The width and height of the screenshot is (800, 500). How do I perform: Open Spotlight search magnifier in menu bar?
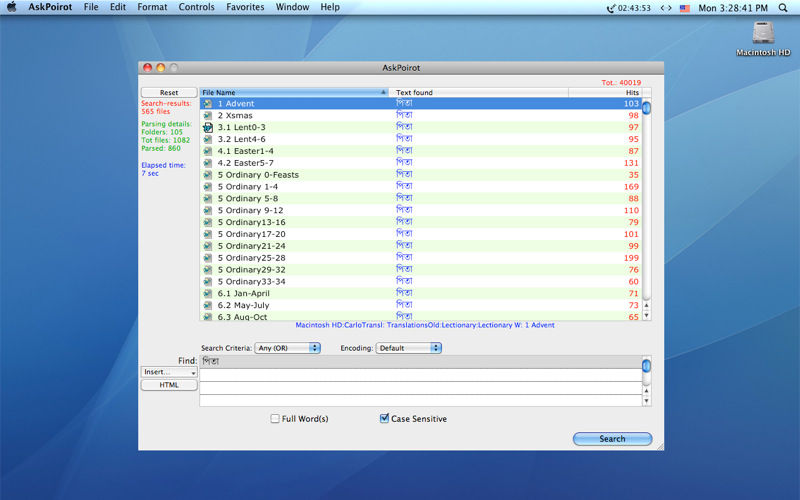click(783, 8)
